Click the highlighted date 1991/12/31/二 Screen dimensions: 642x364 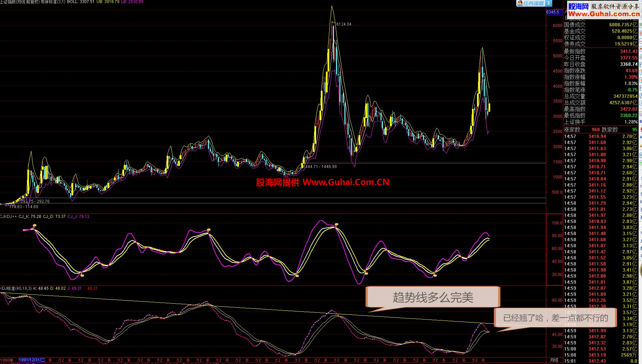coord(32,360)
